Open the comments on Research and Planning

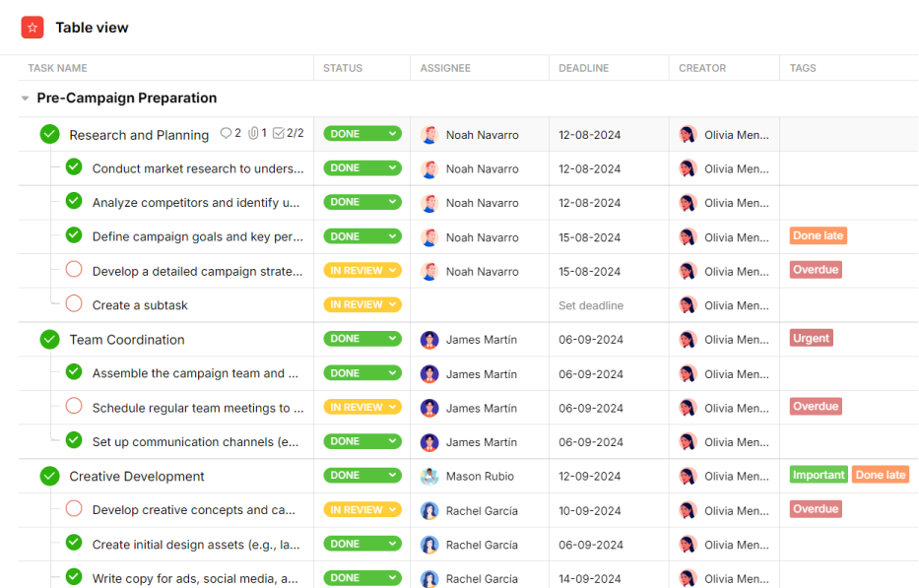point(228,133)
